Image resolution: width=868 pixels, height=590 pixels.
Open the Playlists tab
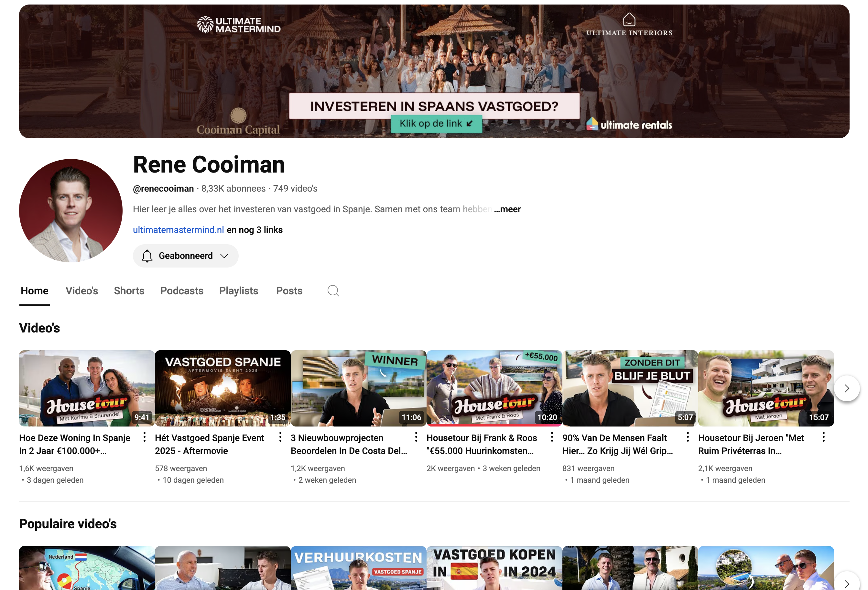coord(238,291)
